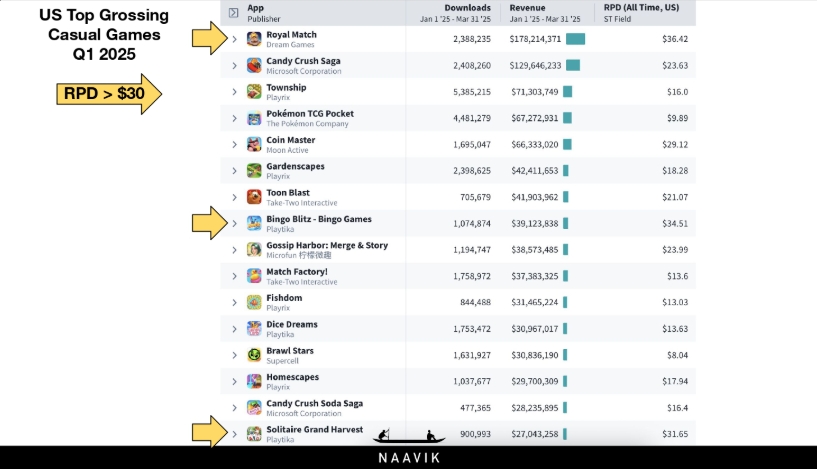This screenshot has width=817, height=469.
Task: Select the RPD value $31.65
Action: click(x=675, y=434)
